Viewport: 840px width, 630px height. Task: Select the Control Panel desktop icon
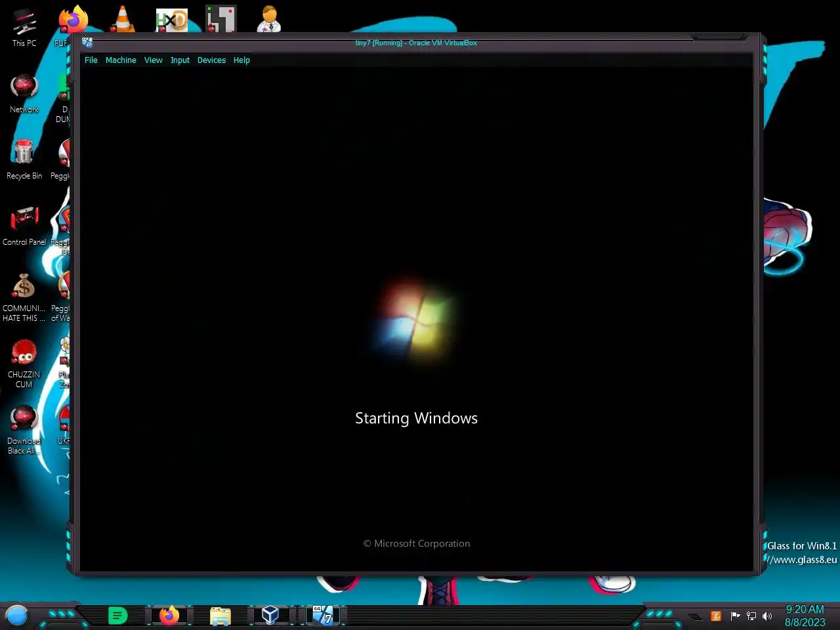24,226
